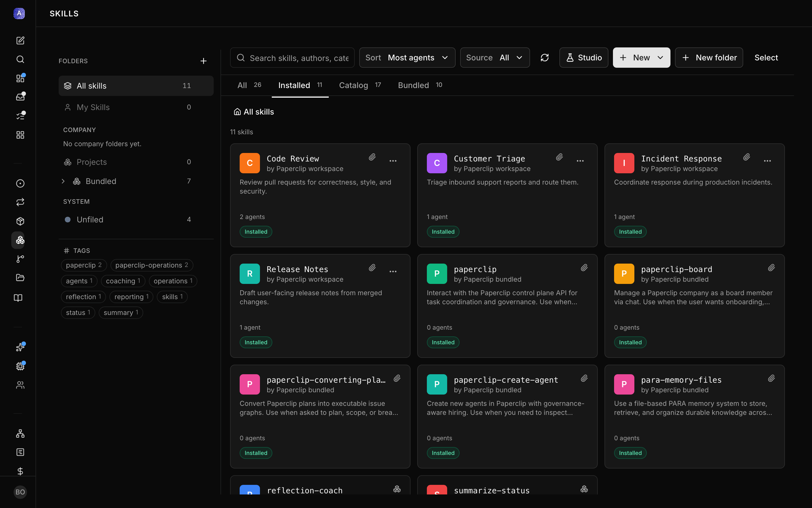Open the git branch sidebar icon
Viewport: 812px width, 508px height.
20,259
